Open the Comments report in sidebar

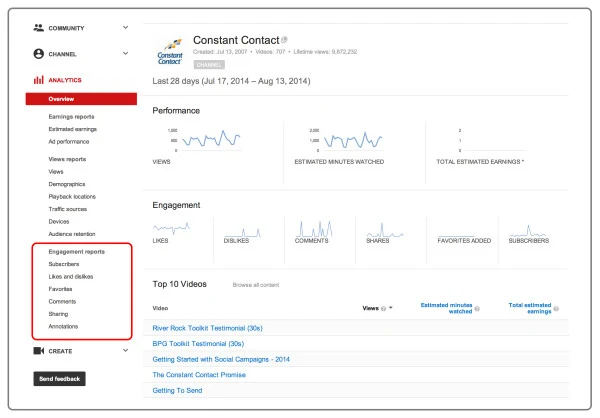pos(62,301)
